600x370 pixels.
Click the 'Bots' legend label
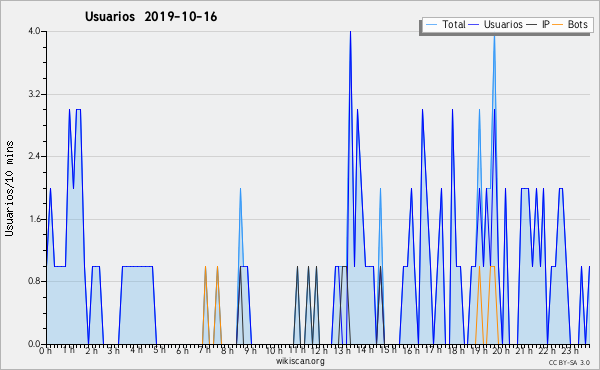[577, 24]
